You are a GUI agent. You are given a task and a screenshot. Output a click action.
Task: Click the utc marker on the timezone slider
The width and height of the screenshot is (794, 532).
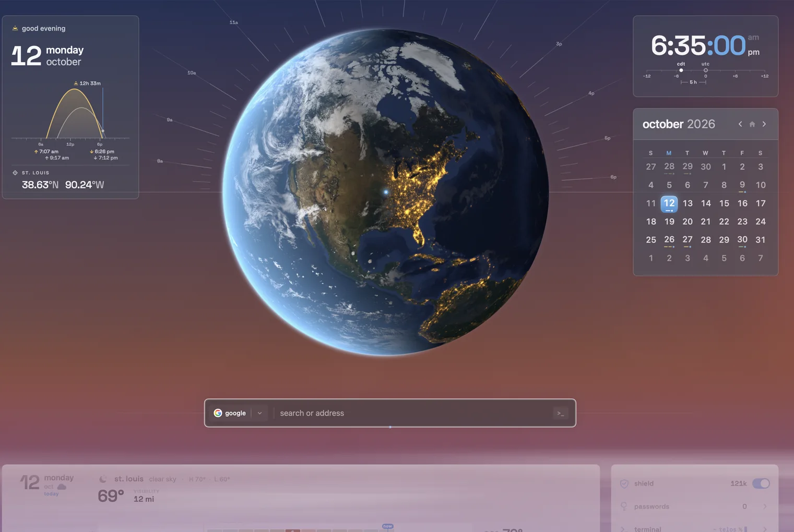coord(706,70)
